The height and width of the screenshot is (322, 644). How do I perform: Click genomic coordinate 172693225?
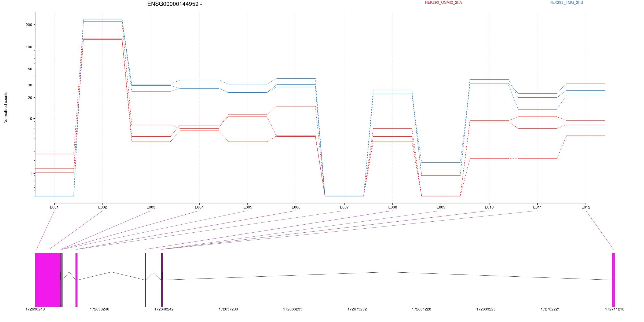(x=486, y=309)
